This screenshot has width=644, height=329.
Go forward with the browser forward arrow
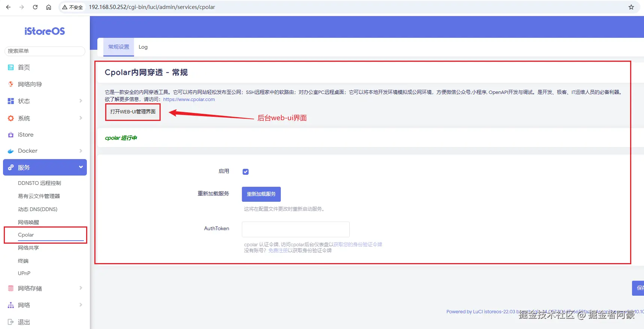click(x=22, y=7)
